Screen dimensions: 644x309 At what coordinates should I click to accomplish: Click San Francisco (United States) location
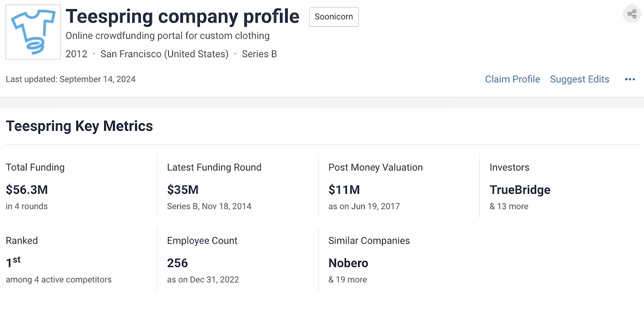tap(165, 54)
